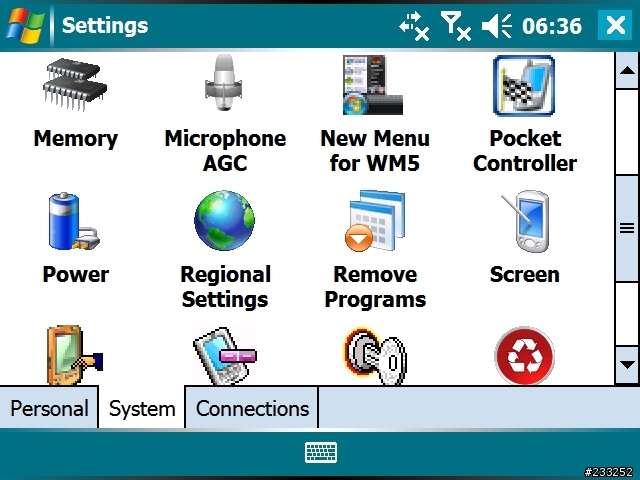
Task: Launch the Pocket Controller icon
Action: (x=524, y=86)
